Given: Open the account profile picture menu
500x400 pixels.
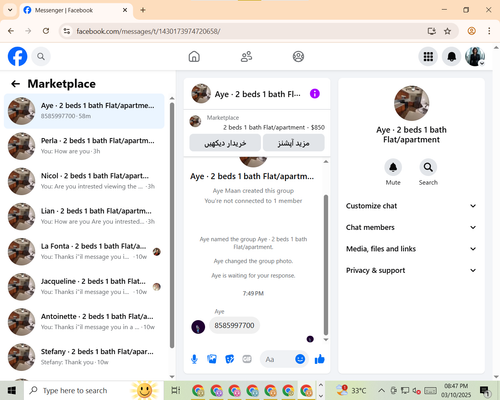Looking at the screenshot, I should [x=475, y=57].
